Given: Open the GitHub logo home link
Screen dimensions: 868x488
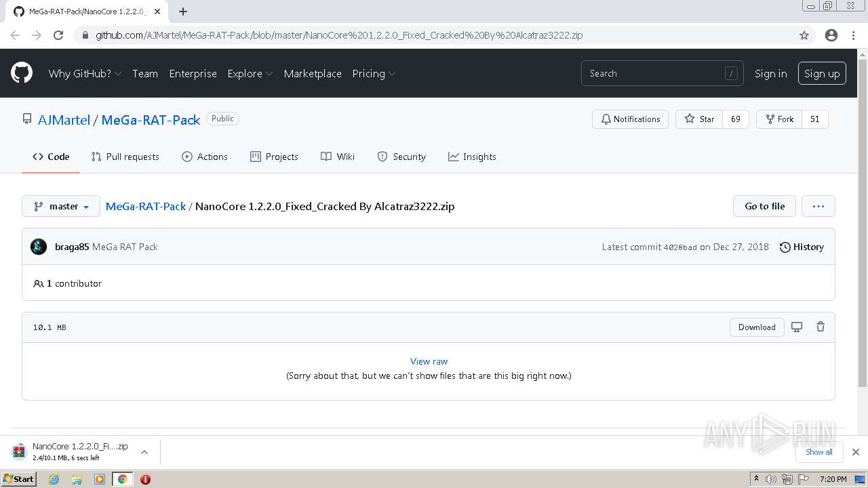Looking at the screenshot, I should 22,73.
